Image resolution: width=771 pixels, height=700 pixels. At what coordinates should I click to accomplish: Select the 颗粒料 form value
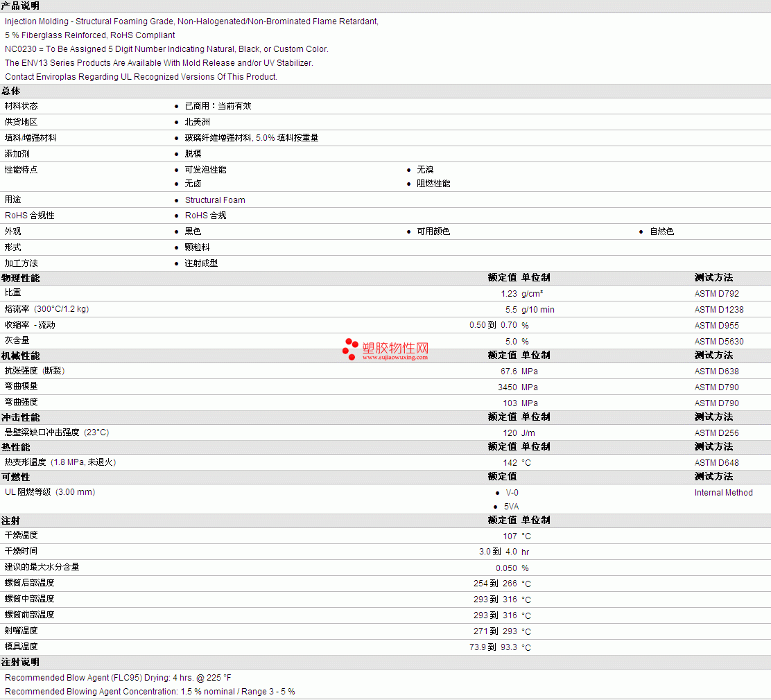(x=197, y=247)
